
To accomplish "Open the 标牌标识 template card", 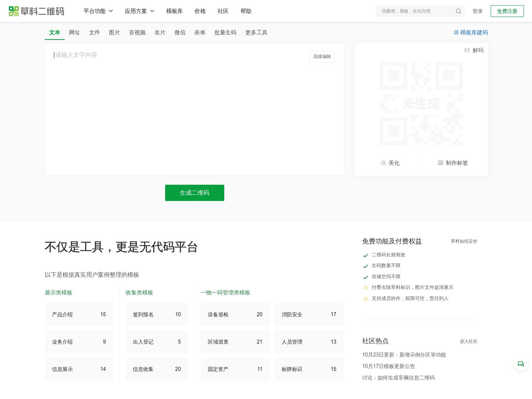I will point(309,369).
